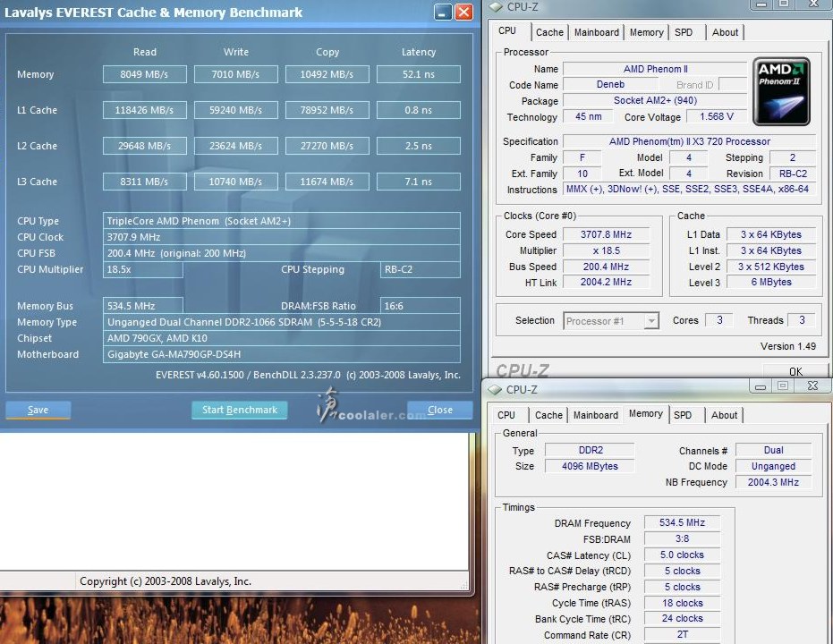
Task: Click the Level 2 cache value "3 x 512 KBytes"
Action: coord(771,267)
